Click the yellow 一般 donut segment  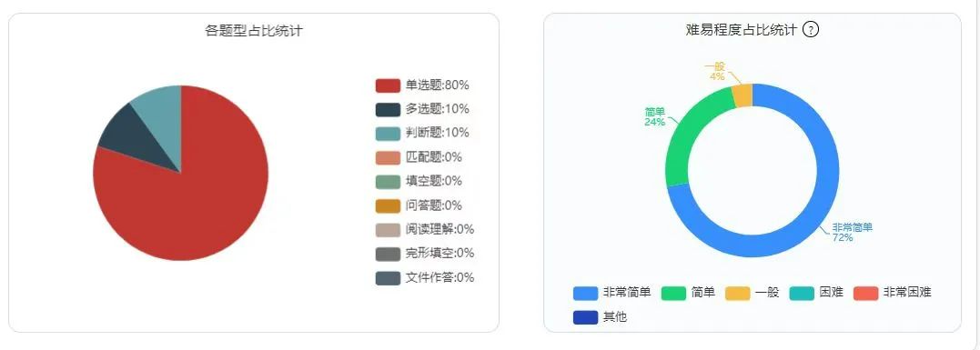(x=743, y=95)
